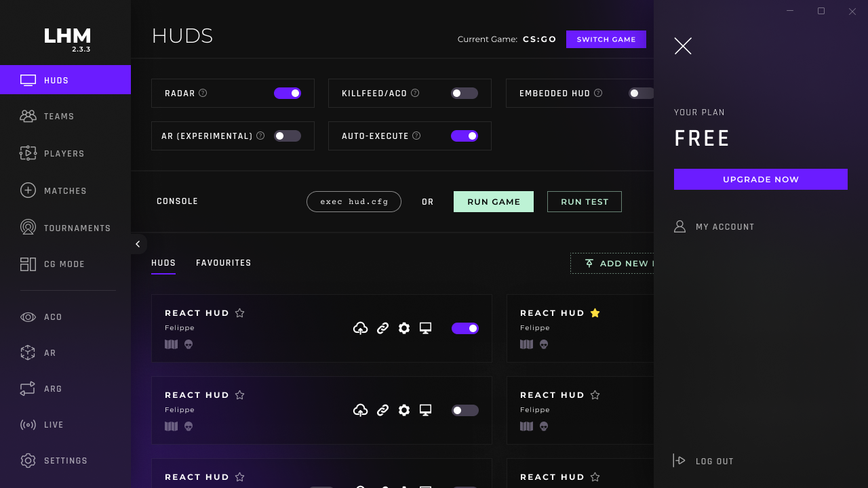Copy link icon on first React HUD
The image size is (868, 488).
coord(382,329)
